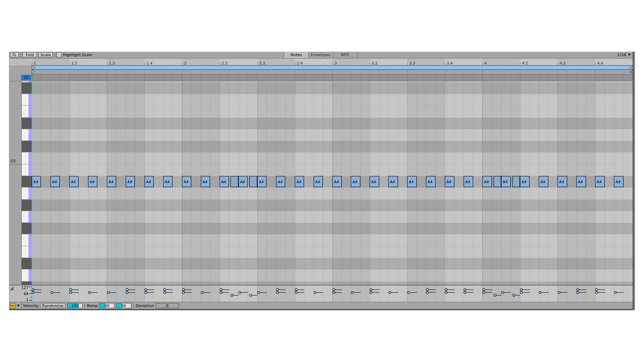Click the C5 piano roll key

pos(26,158)
